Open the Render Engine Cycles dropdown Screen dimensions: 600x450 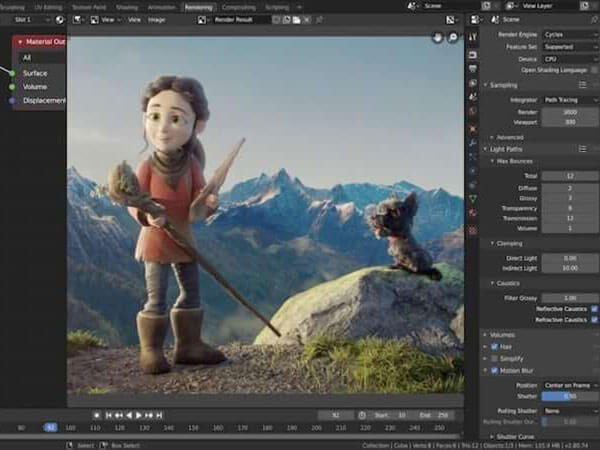(x=568, y=34)
